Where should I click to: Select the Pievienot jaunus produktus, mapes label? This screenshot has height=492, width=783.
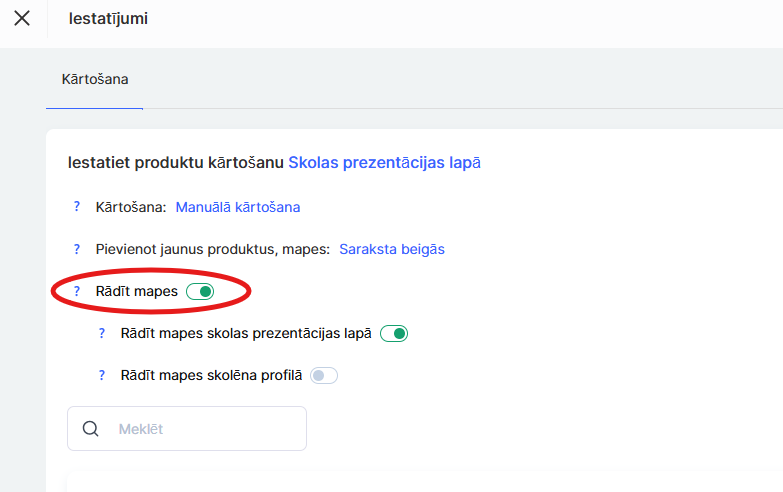pyautogui.click(x=212, y=249)
